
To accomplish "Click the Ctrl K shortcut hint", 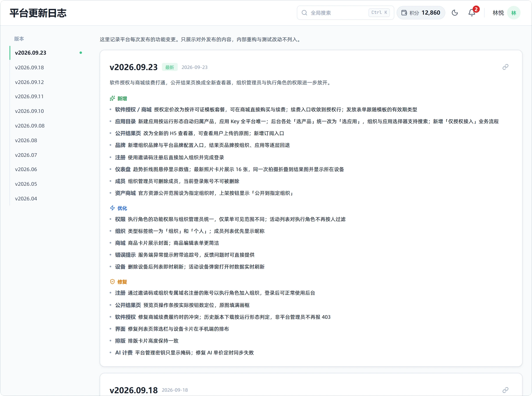I will click(x=379, y=12).
